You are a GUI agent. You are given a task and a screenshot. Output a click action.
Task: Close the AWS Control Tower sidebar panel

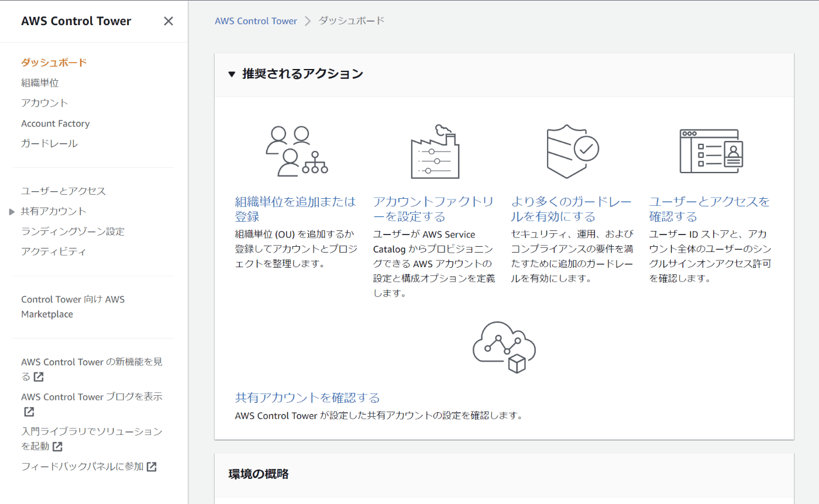168,22
